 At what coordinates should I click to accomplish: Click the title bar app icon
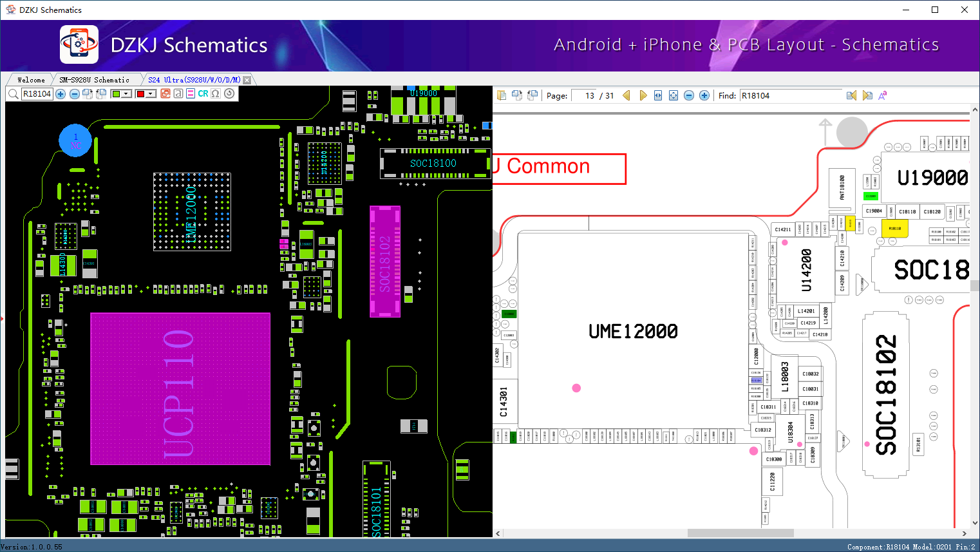[x=10, y=10]
